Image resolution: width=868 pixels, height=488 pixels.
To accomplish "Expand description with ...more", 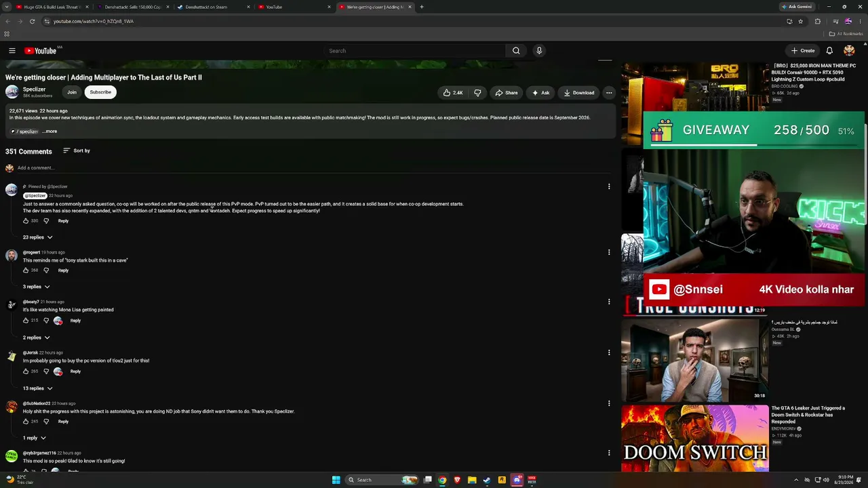I will click(x=50, y=131).
